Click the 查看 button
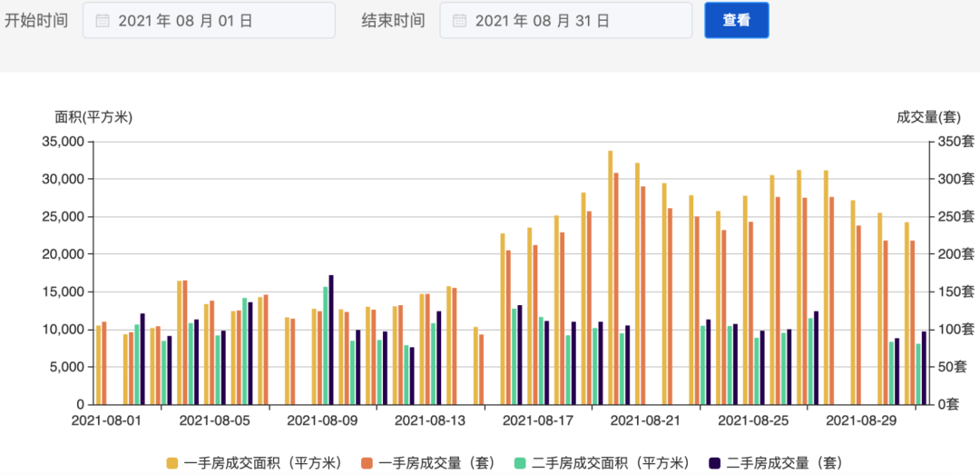 tap(736, 20)
